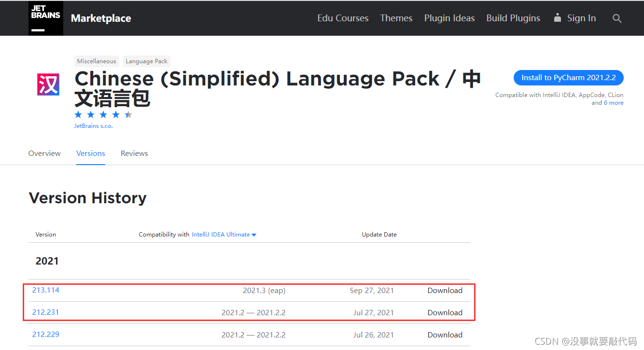The image size is (644, 350).
Task: Click the Sep 27, 2021 update date
Action: [x=372, y=291]
